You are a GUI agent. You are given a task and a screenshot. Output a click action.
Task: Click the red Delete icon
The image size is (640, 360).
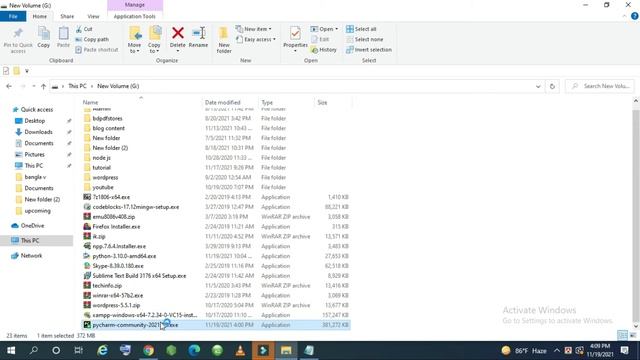(178, 33)
